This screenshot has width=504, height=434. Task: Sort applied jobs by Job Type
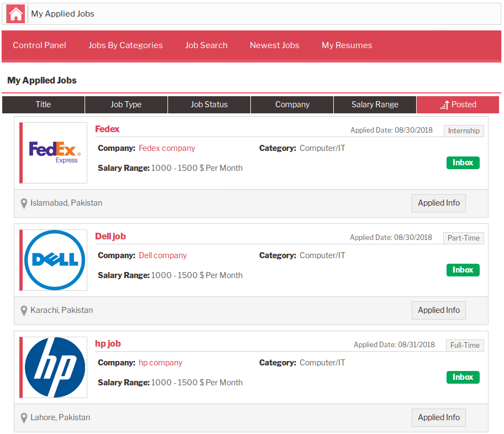126,104
